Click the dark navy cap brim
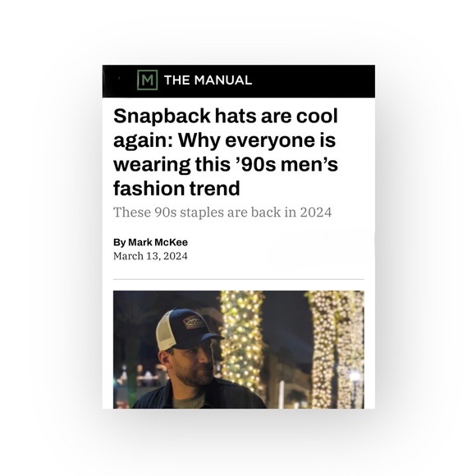The image size is (476, 476). [x=209, y=337]
